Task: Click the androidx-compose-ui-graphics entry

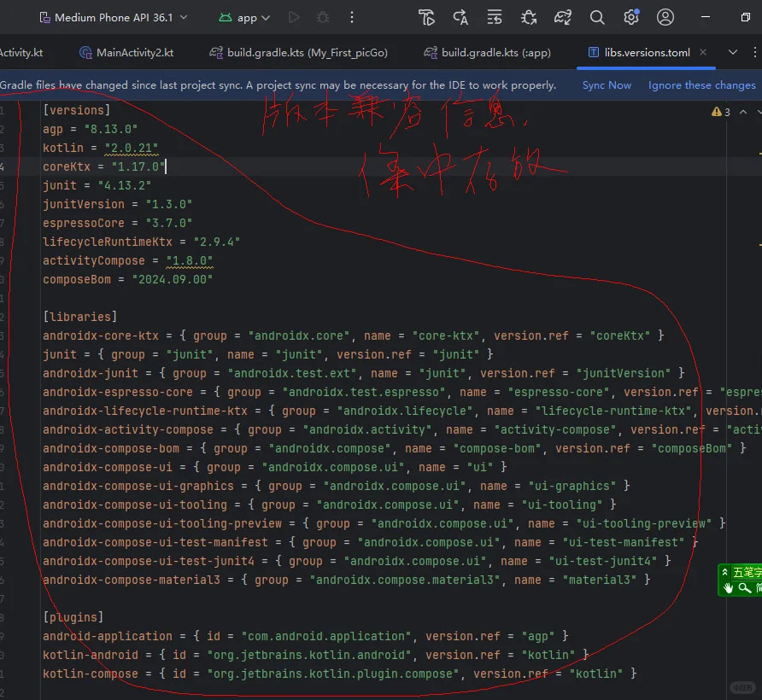Action: coord(337,486)
